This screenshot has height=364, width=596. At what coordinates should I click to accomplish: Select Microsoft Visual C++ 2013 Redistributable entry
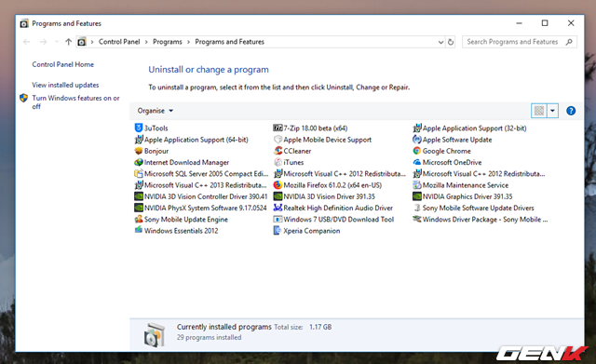201,185
